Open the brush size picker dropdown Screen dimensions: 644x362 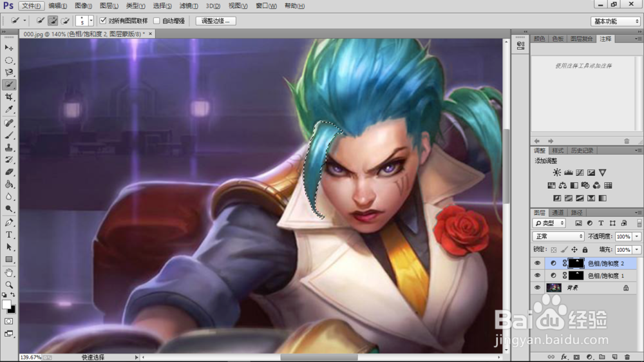[x=91, y=21]
